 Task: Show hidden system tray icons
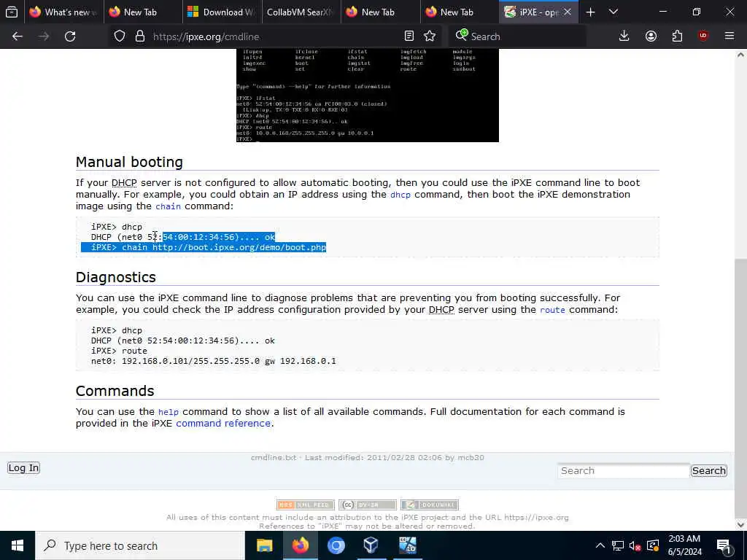[600, 545]
